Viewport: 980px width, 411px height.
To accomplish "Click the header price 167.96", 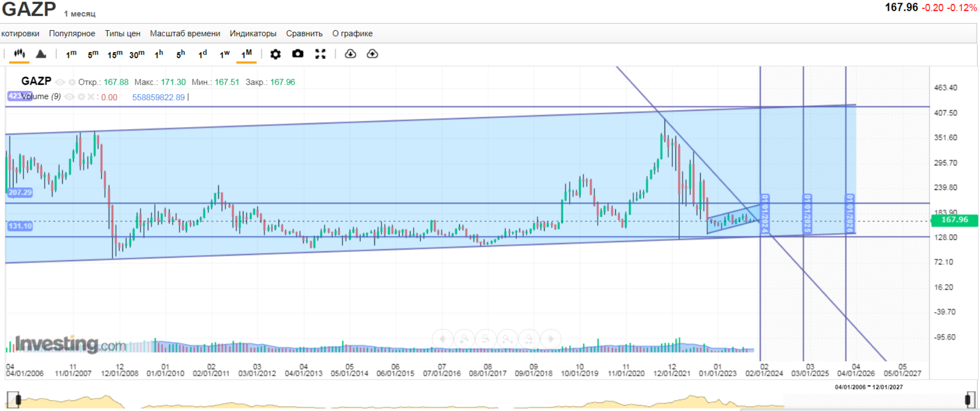I will pyautogui.click(x=902, y=7).
